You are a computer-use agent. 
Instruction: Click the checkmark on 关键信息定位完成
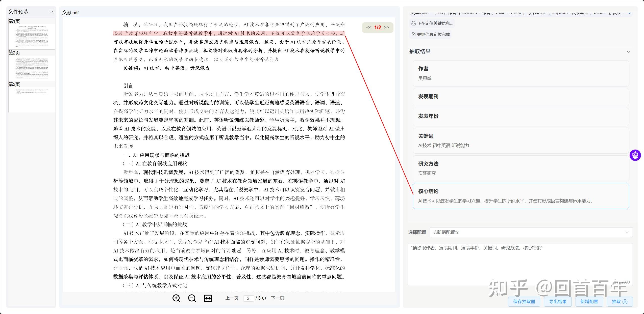click(413, 34)
